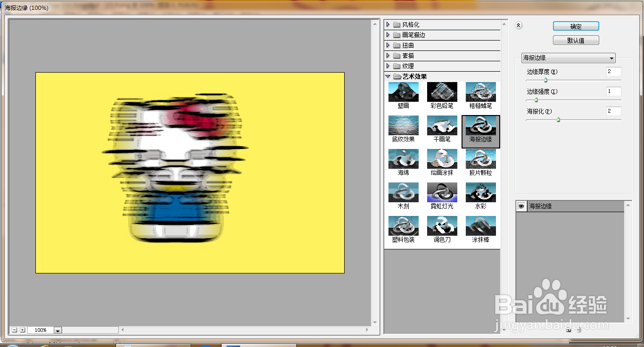Select the 胶片颗粒 filter thumbnail
644x347 pixels.
click(x=481, y=159)
